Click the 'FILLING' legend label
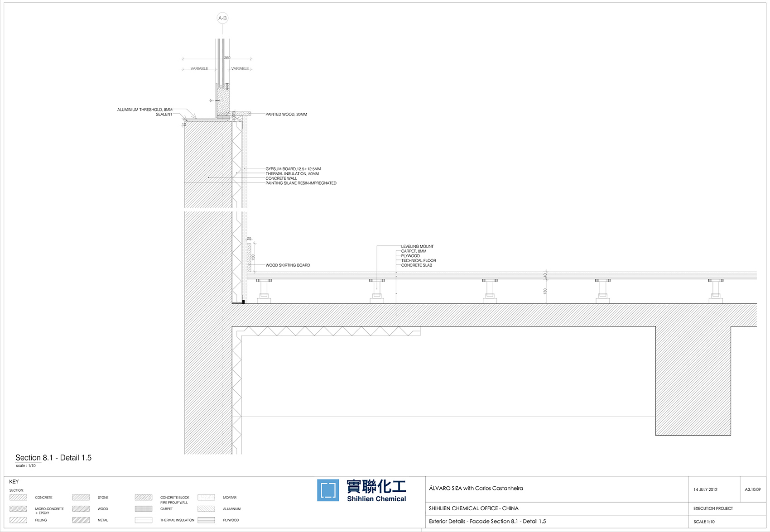770x532 pixels. [x=41, y=520]
